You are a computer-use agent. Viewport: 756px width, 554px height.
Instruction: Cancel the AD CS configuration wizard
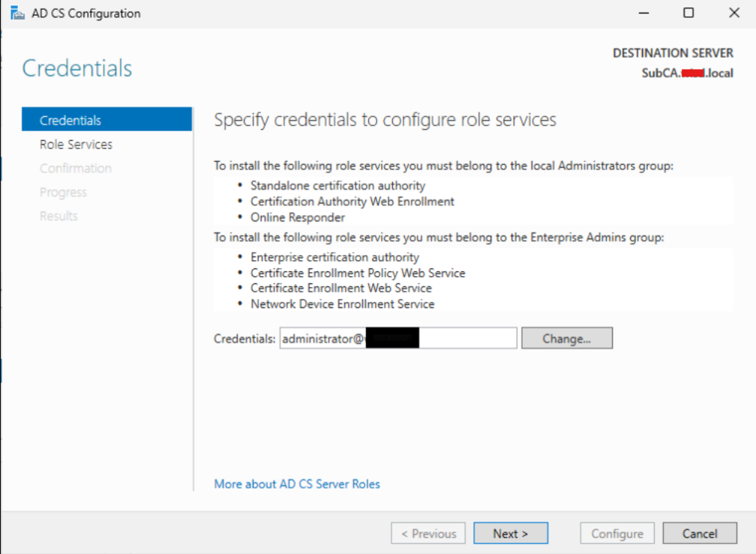coord(700,534)
